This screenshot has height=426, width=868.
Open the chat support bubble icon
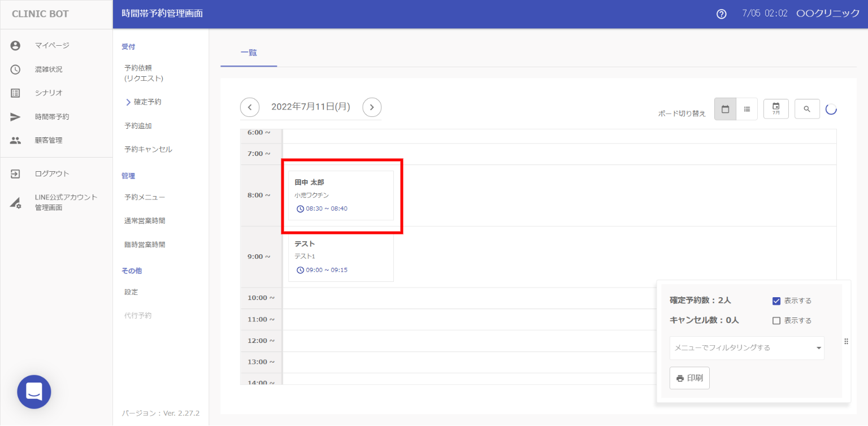pos(34,392)
